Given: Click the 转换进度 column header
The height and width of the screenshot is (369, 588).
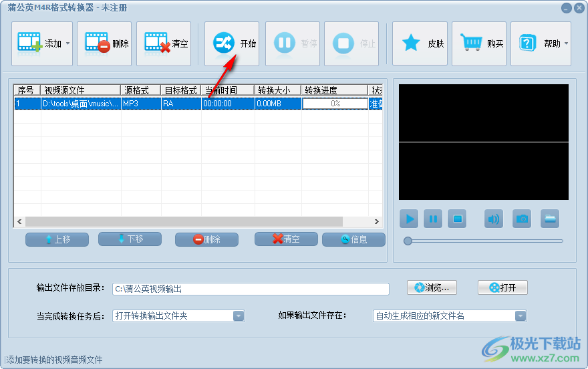Looking at the screenshot, I should [335, 90].
